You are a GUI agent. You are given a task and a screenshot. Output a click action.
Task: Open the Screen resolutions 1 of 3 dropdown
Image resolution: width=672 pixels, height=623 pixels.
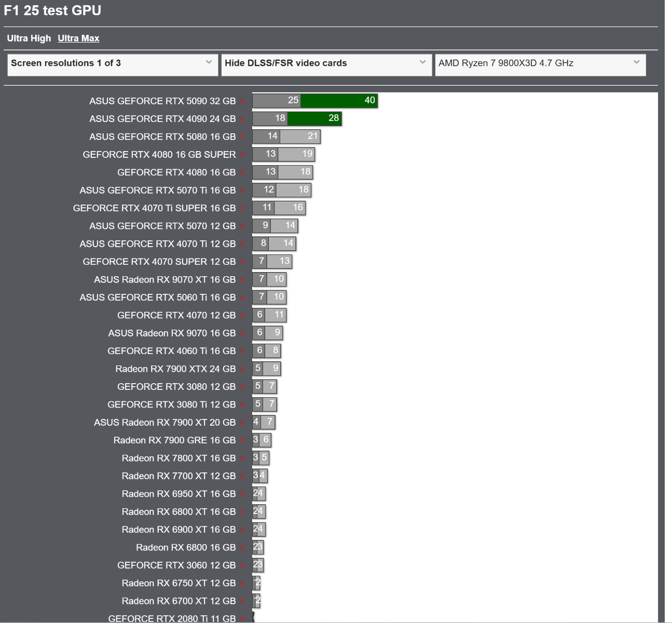[x=113, y=65]
